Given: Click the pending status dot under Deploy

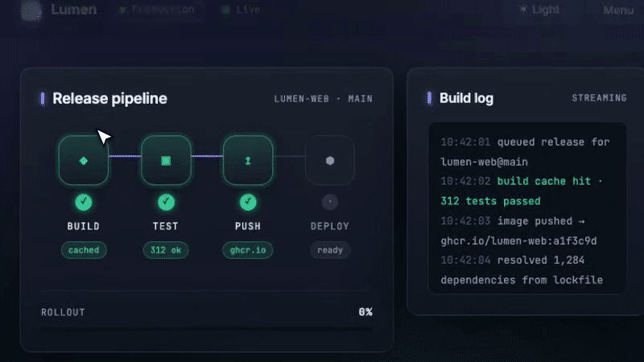Looking at the screenshot, I should [330, 202].
